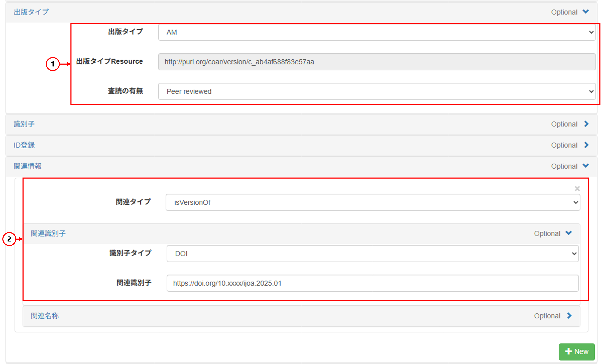Click the 関連識別子 subsection title
Viewport: 604px width, 364px height.
[x=48, y=233]
